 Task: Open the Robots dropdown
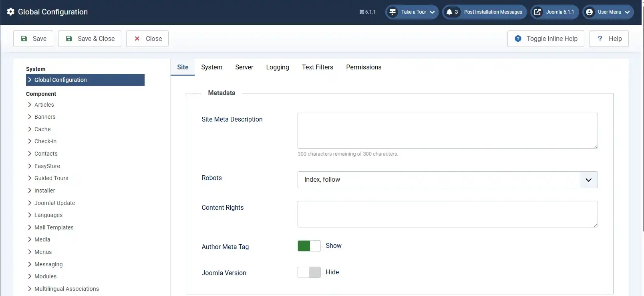[447, 180]
